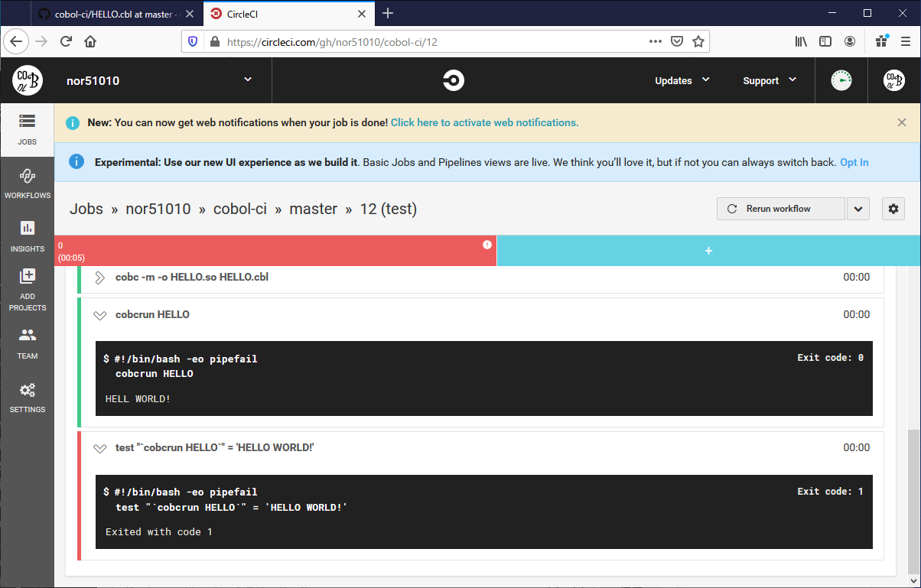
Task: Open cobol-ci breadcrumb link
Action: (240, 209)
